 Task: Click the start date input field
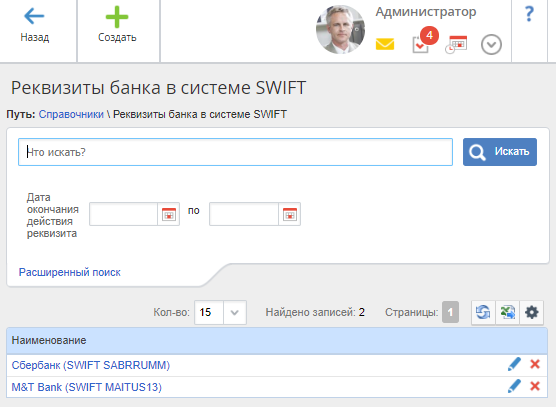(x=123, y=214)
